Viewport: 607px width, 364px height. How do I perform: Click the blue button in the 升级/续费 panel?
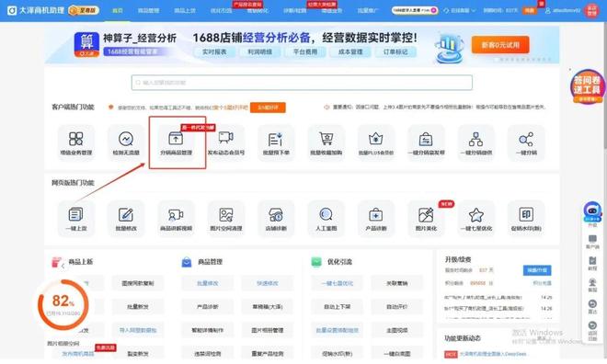[537, 270]
